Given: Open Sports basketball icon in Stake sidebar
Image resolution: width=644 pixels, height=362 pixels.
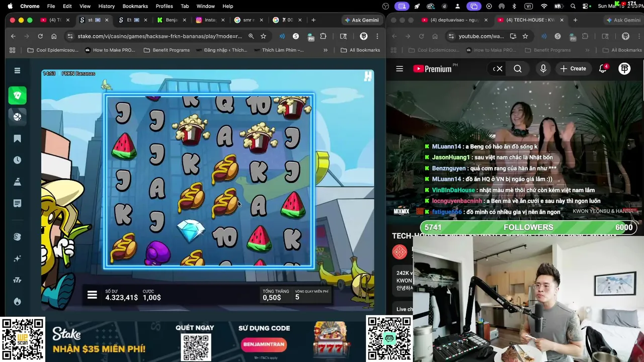Looking at the screenshot, I should tap(17, 117).
